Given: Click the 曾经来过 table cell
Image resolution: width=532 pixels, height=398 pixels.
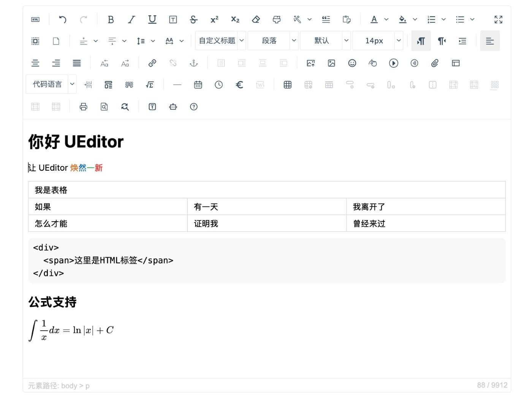Looking at the screenshot, I should tap(426, 224).
